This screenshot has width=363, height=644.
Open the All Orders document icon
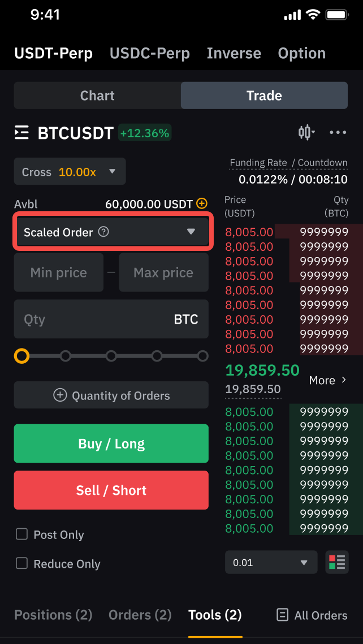282,615
